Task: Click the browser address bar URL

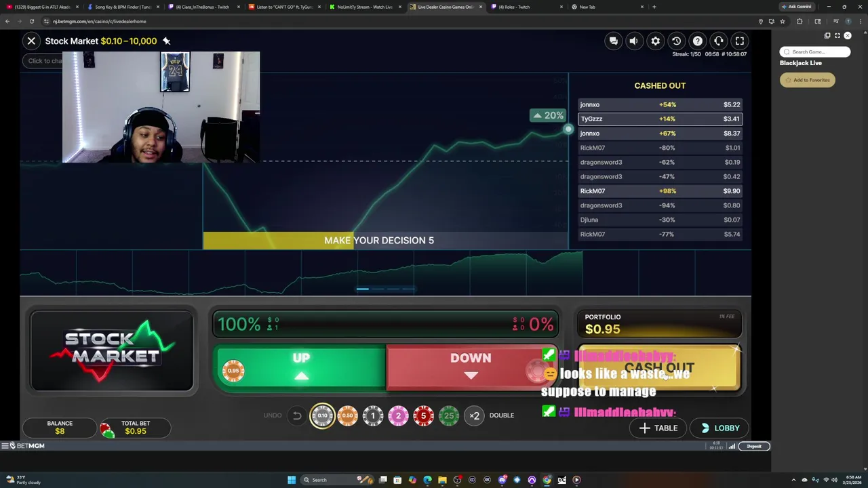Action: tap(99, 21)
